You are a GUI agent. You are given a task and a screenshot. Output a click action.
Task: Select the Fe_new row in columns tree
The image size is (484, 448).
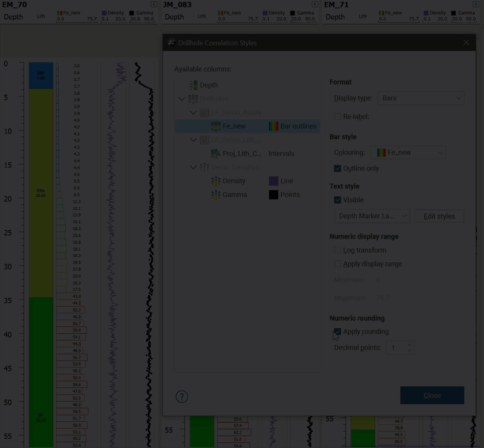point(234,126)
